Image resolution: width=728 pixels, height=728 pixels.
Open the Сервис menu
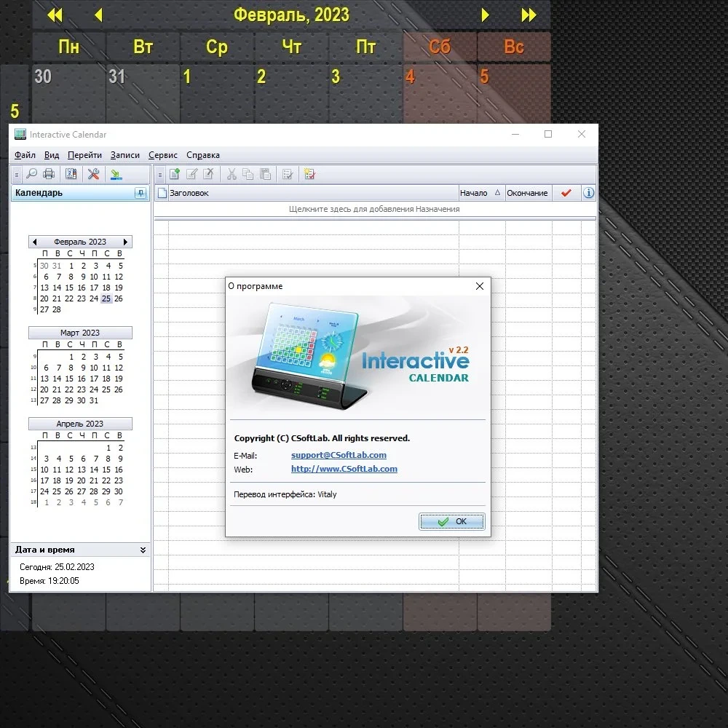pos(163,155)
